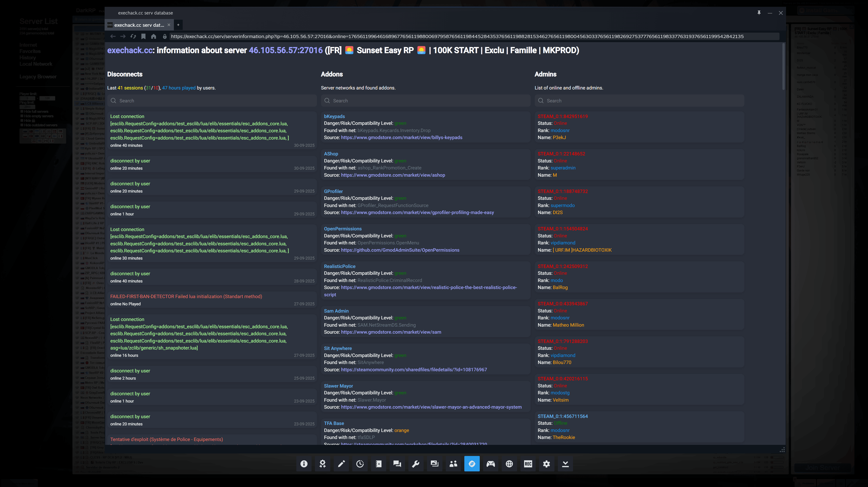
Task: Open a new browser tab with plus
Action: (x=178, y=25)
